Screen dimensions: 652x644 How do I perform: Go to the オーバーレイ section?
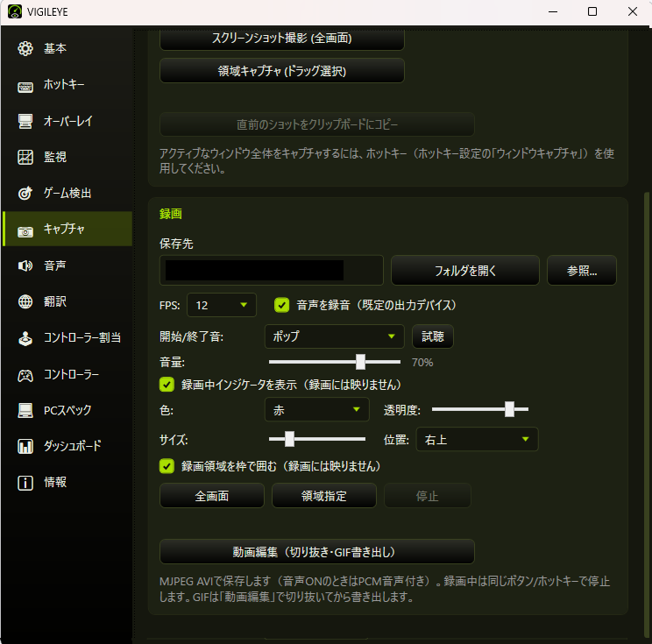point(67,121)
